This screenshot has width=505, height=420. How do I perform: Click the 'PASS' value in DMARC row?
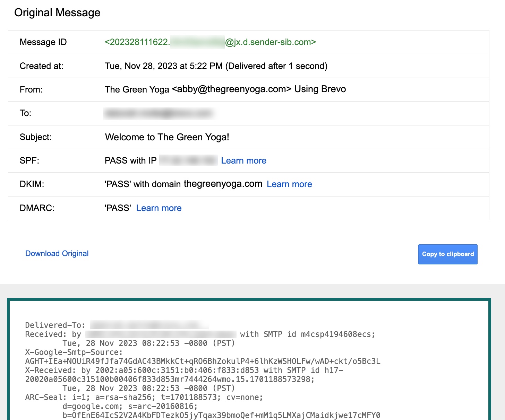click(118, 208)
